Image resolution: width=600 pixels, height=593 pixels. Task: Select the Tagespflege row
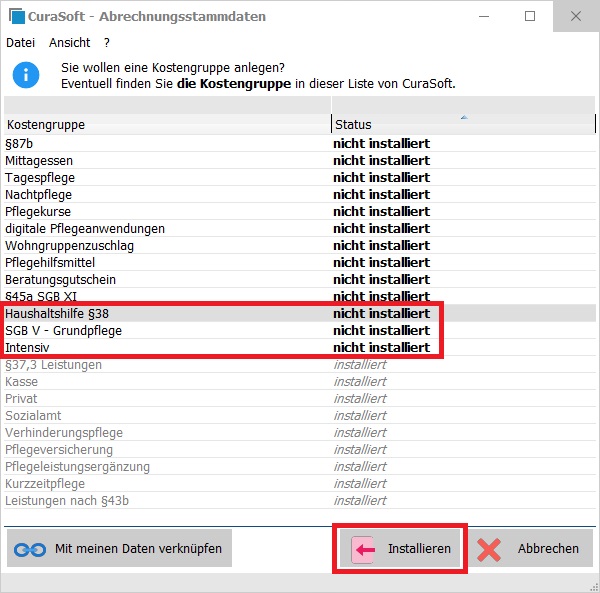click(300, 178)
